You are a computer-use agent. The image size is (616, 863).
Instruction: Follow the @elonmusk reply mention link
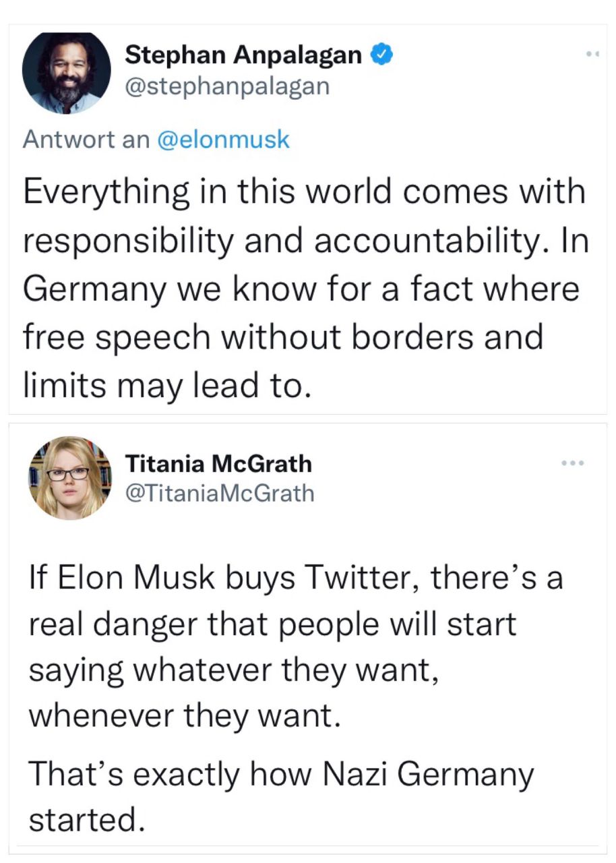pyautogui.click(x=223, y=140)
